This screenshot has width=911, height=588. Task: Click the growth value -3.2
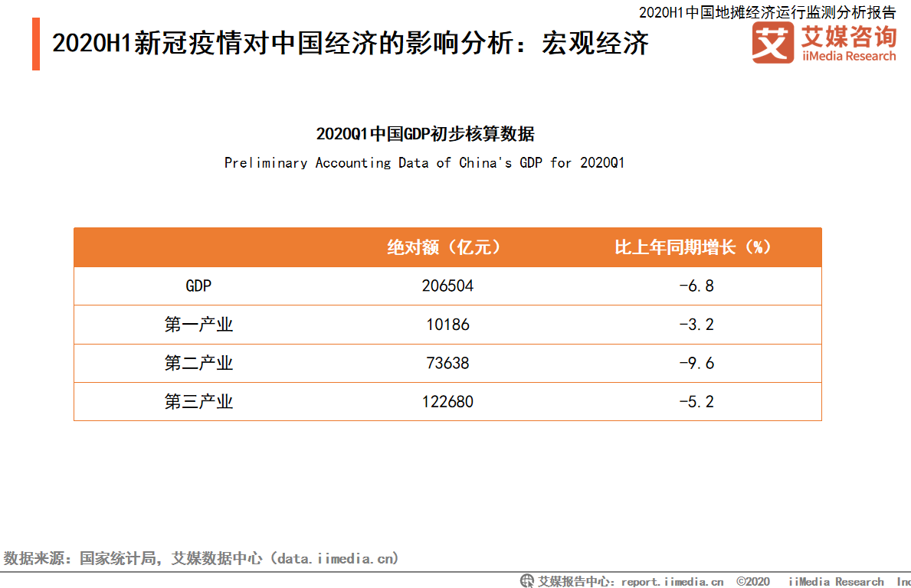click(696, 325)
